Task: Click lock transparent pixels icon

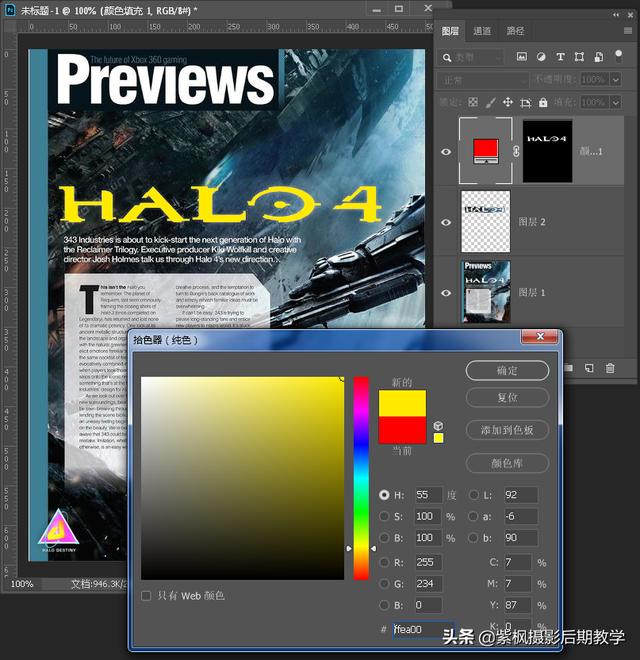Action: click(473, 102)
